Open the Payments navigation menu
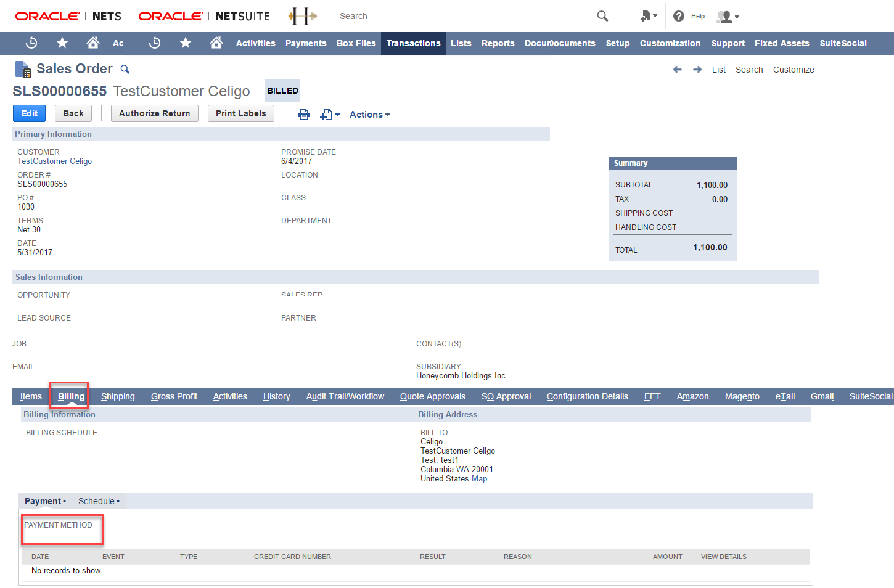This screenshot has width=894, height=588. click(306, 43)
